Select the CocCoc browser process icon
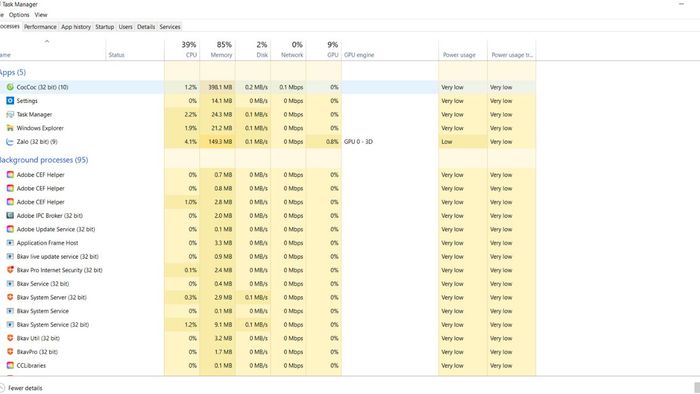The height and width of the screenshot is (394, 700). [10, 87]
